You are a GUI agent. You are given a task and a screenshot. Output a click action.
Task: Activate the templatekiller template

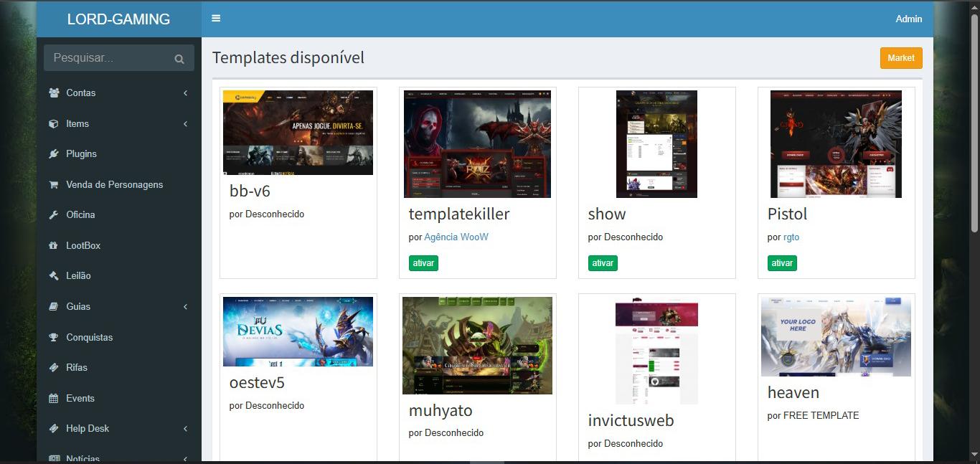(x=423, y=263)
